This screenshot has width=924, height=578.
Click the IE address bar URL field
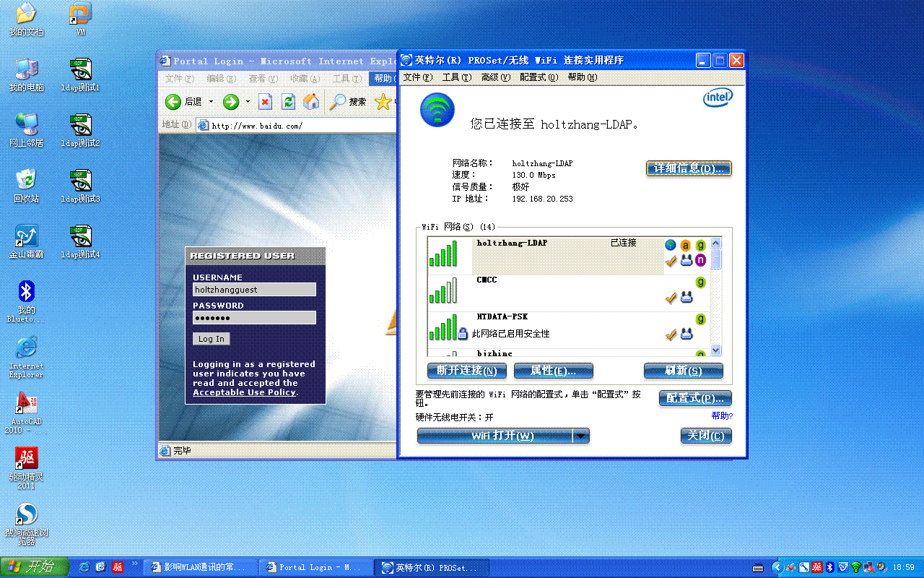(x=297, y=126)
